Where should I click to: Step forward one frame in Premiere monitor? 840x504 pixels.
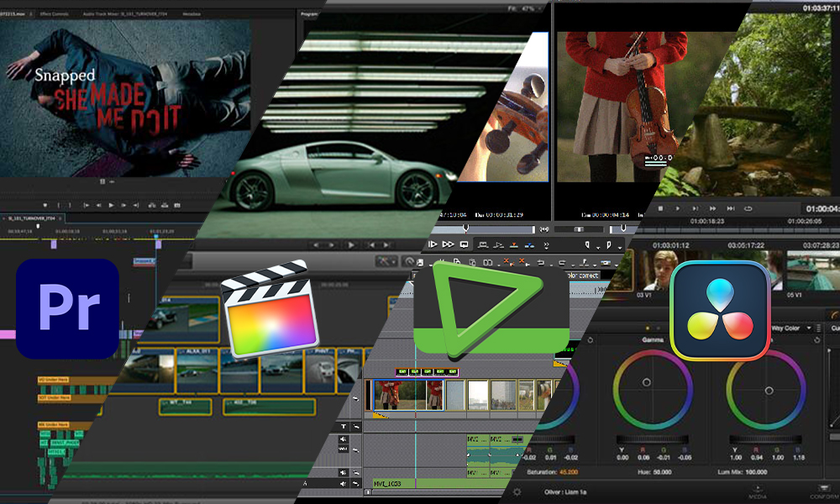pyautogui.click(x=123, y=205)
